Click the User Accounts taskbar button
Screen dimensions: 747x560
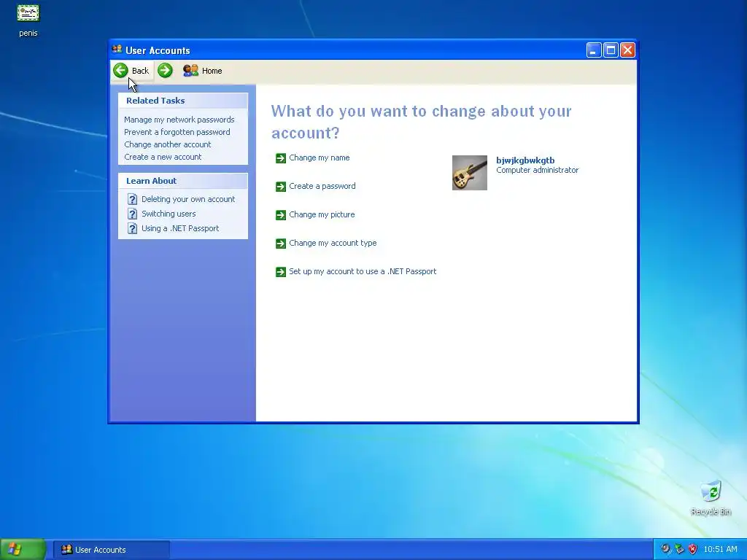tap(111, 550)
